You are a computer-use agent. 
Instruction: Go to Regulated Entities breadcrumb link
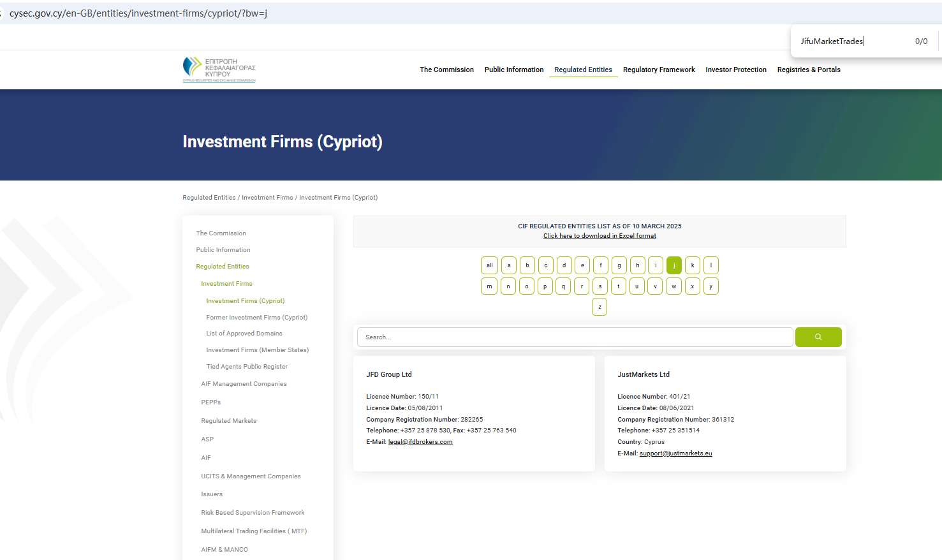coord(209,198)
